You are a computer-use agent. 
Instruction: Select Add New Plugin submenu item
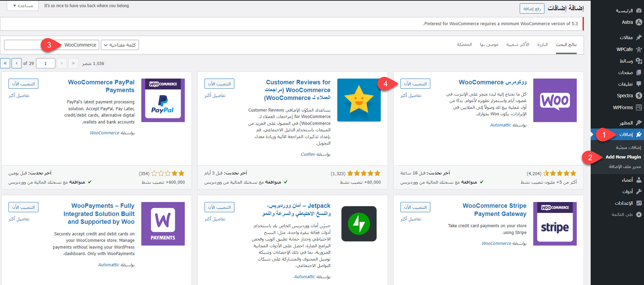tap(623, 157)
